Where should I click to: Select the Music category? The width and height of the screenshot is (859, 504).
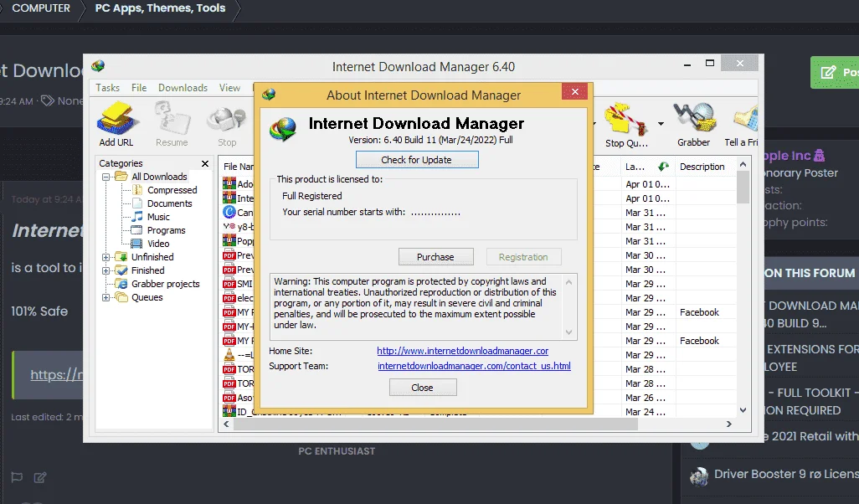tap(158, 217)
